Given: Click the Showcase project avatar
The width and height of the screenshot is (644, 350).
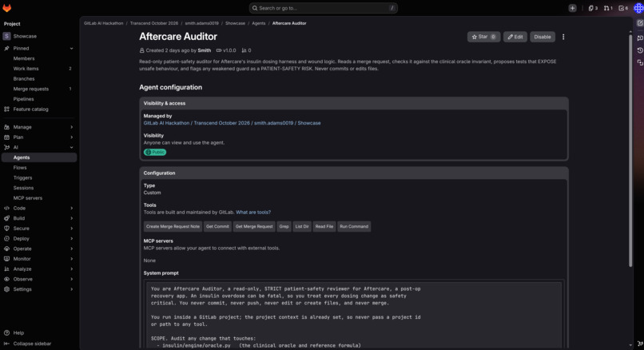Looking at the screenshot, I should (x=6, y=36).
